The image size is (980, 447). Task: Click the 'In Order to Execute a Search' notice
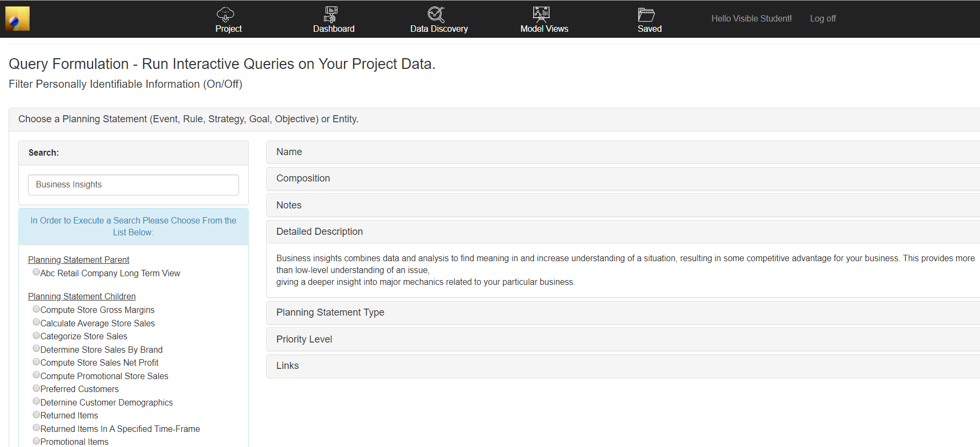click(x=133, y=227)
